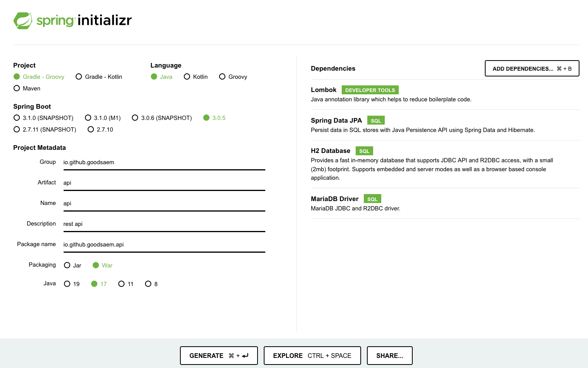This screenshot has height=368, width=588.
Task: Switch packaging to Jar
Action: coord(73,266)
